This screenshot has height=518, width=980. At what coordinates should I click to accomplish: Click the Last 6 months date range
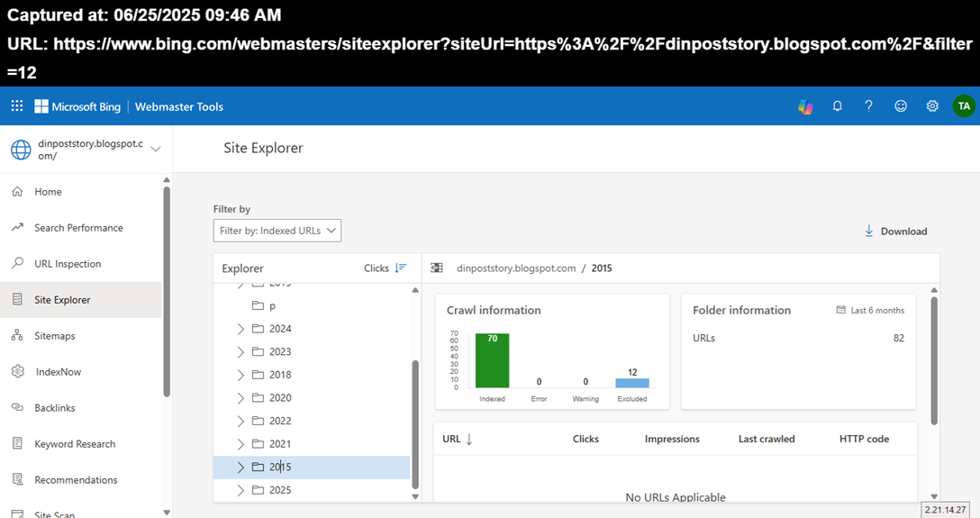[x=877, y=310]
